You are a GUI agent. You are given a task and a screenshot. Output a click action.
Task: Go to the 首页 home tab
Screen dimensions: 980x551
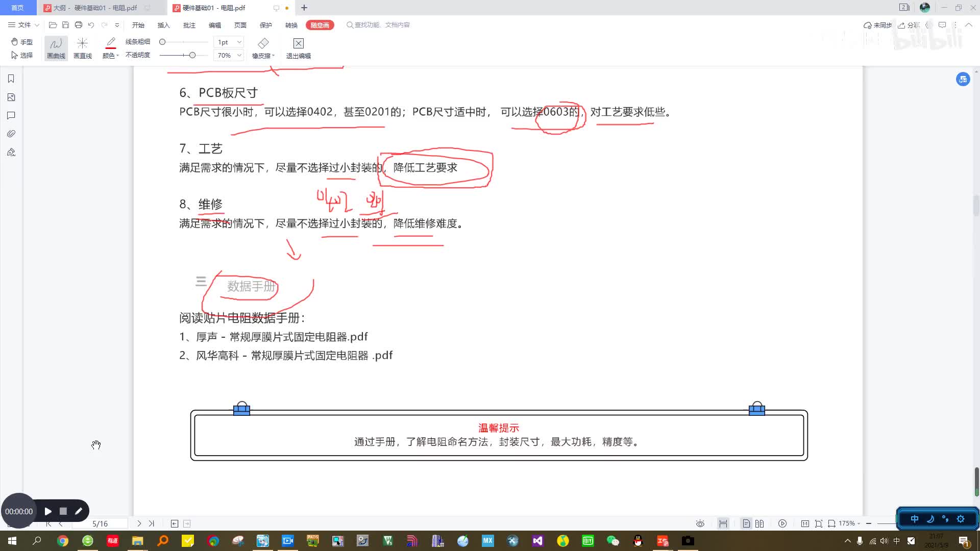pos(18,8)
